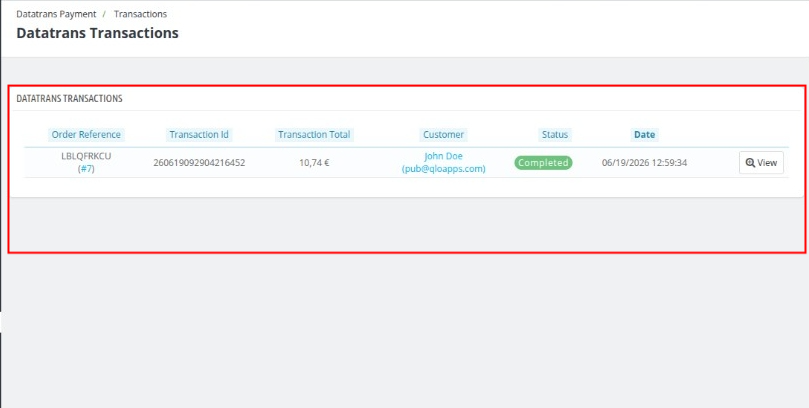Sort by Transaction Total column header
This screenshot has height=408, width=809.
tap(314, 135)
